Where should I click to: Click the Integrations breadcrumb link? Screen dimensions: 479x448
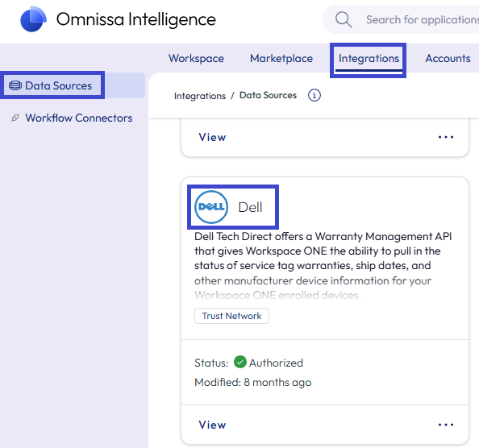(200, 96)
